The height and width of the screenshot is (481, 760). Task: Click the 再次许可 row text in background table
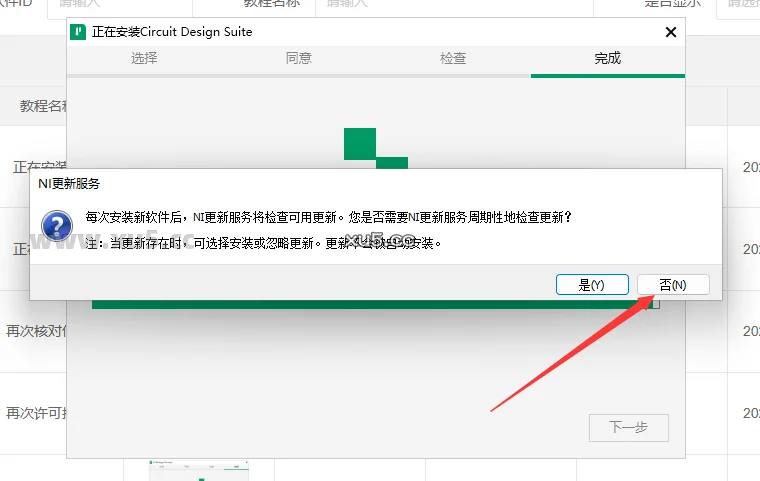point(36,413)
